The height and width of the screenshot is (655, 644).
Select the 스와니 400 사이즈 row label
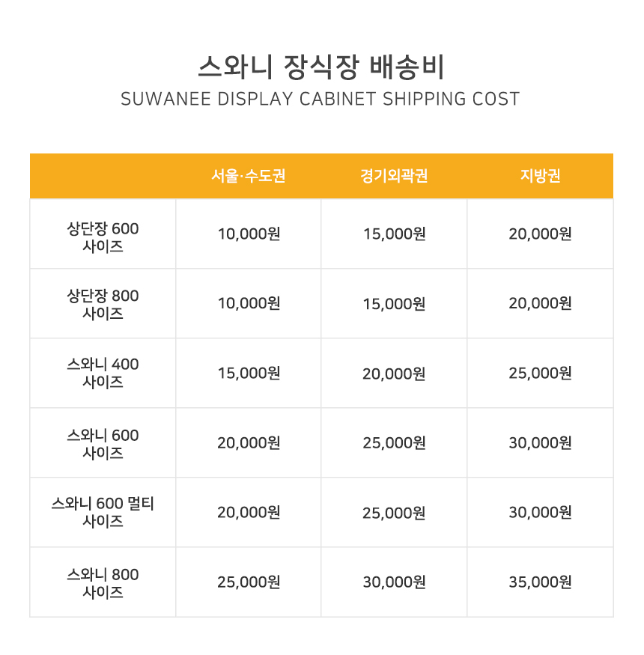[103, 373]
